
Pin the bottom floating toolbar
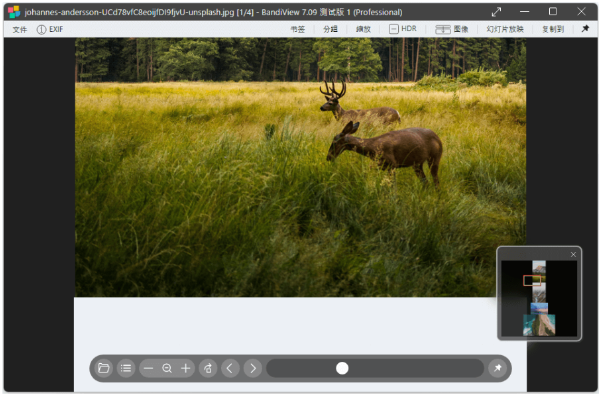tap(497, 368)
